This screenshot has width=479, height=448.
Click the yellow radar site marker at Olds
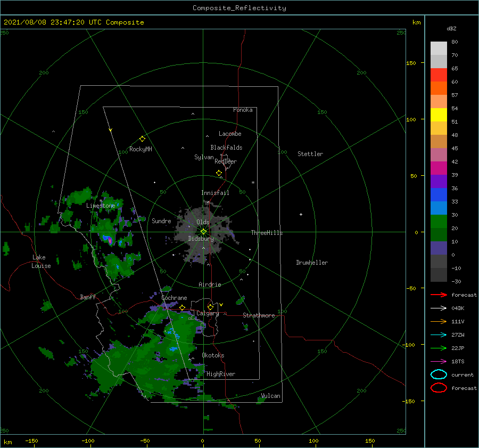[x=203, y=232]
